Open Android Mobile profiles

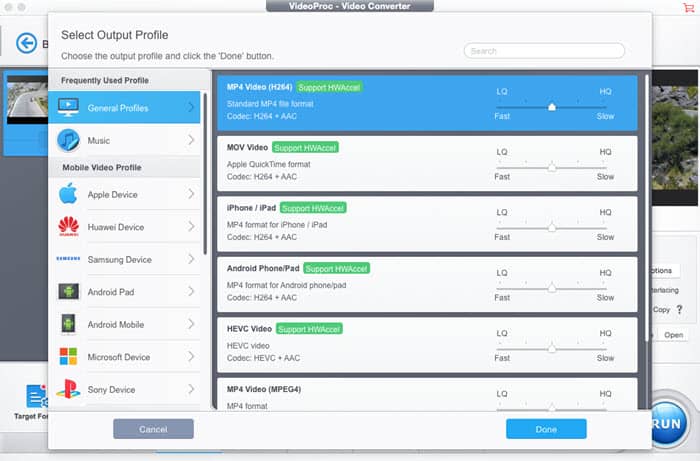[125, 324]
